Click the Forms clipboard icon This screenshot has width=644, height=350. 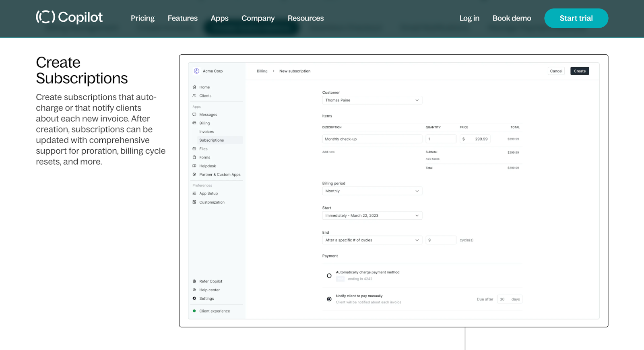194,157
